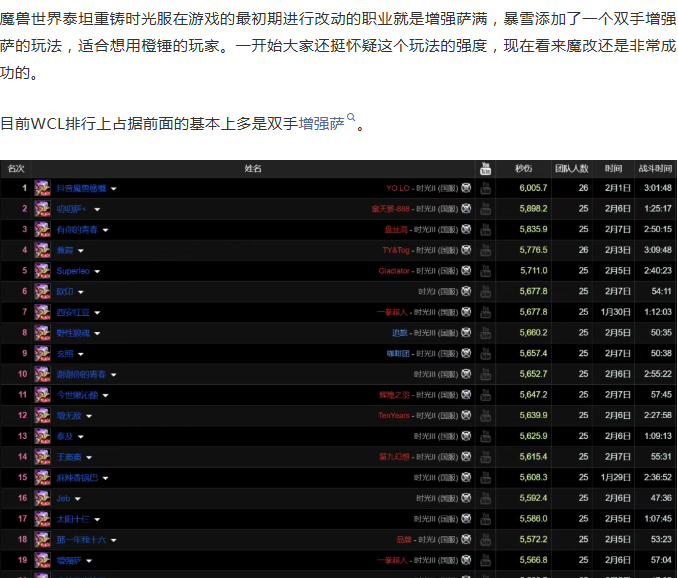Click the video icon in the YO LO row
Image resolution: width=678 pixels, height=578 pixels.
click(x=485, y=188)
